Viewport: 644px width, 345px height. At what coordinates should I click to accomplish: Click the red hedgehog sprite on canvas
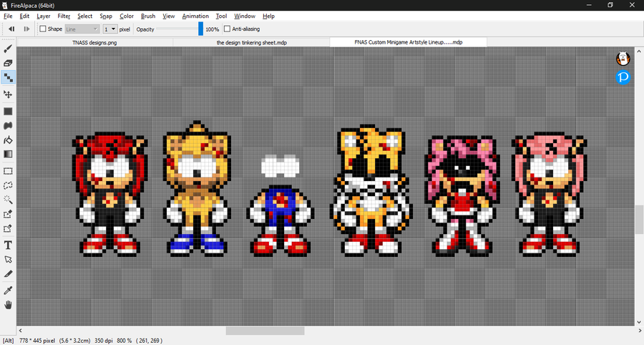coord(109,194)
